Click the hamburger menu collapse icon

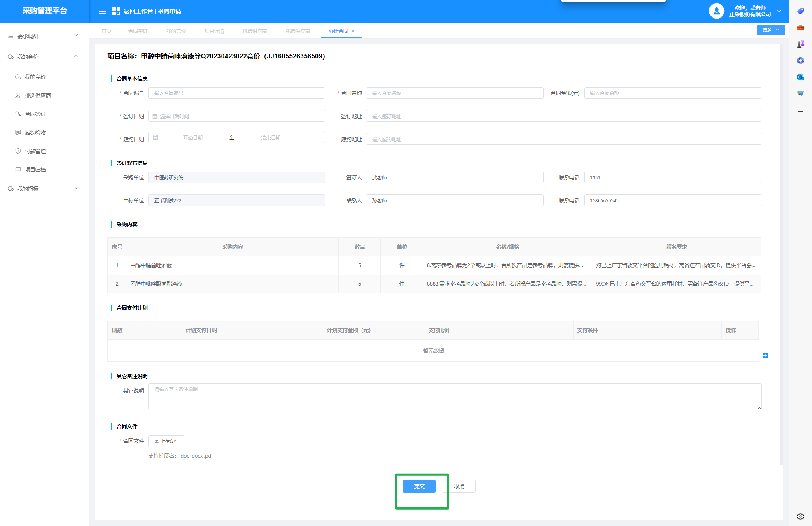[102, 11]
